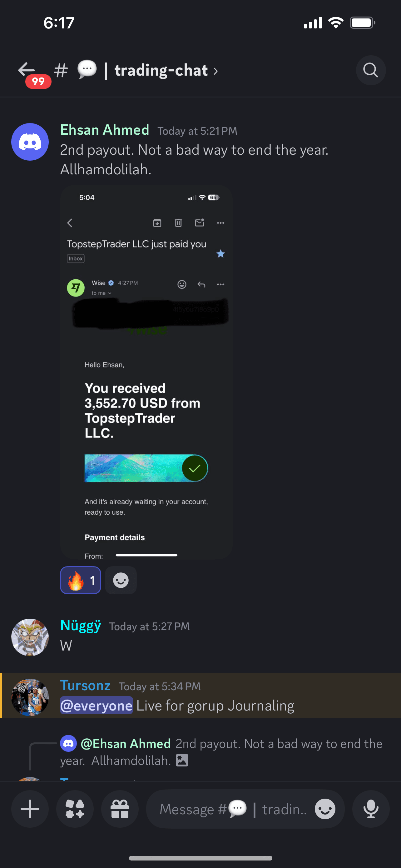Open channel search magnifier icon
Viewport: 401px width, 868px height.
tap(371, 70)
